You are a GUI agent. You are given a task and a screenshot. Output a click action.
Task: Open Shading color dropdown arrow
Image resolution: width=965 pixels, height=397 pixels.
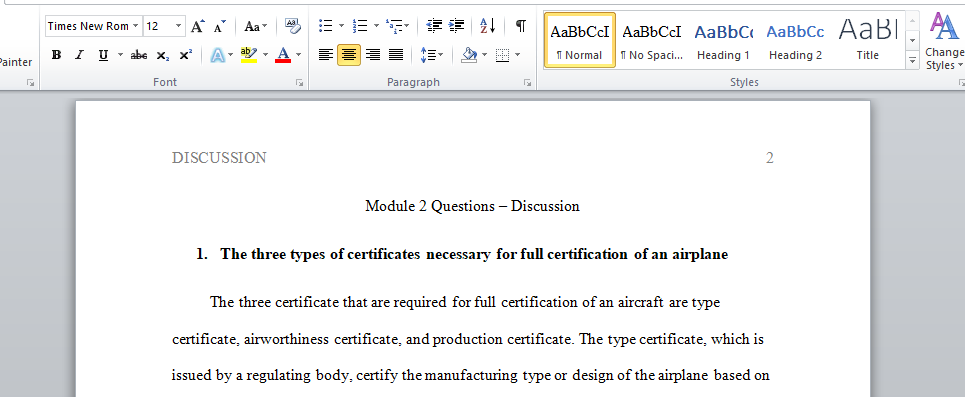pyautogui.click(x=484, y=55)
